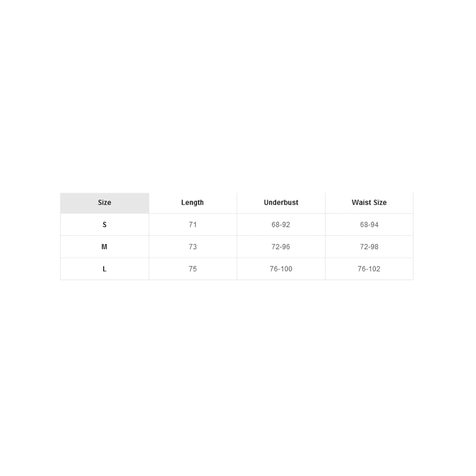This screenshot has height=476, width=476.
Task: Pick waist size range 72-98
Action: tap(369, 247)
